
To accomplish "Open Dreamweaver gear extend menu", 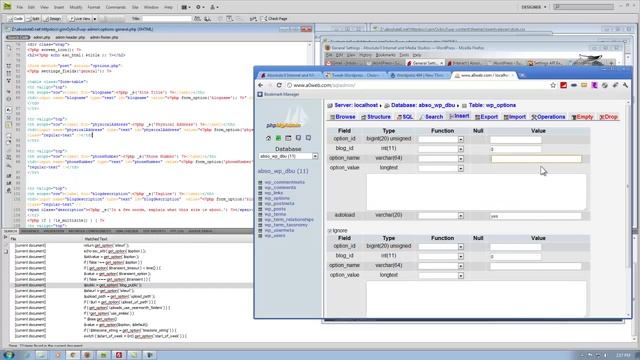I will (x=200, y=7).
